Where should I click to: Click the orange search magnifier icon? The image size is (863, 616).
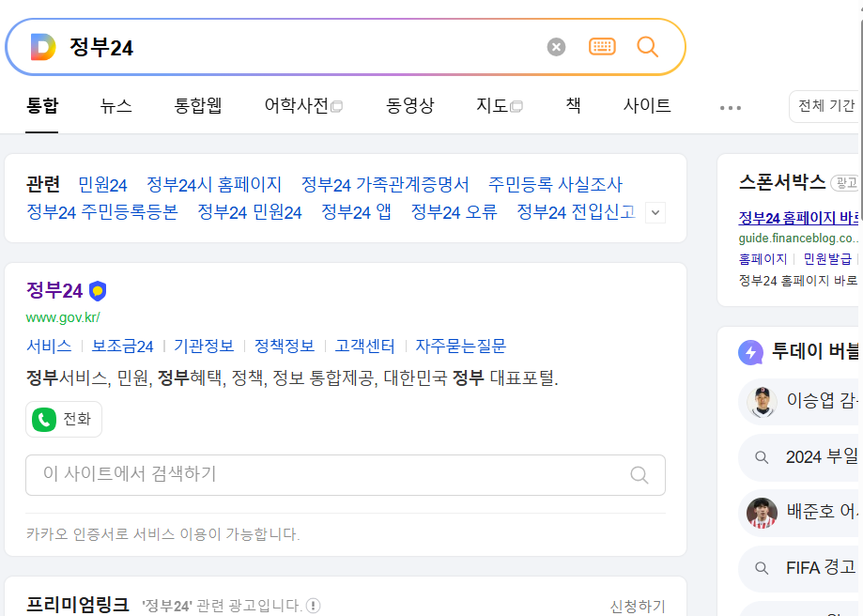(647, 47)
